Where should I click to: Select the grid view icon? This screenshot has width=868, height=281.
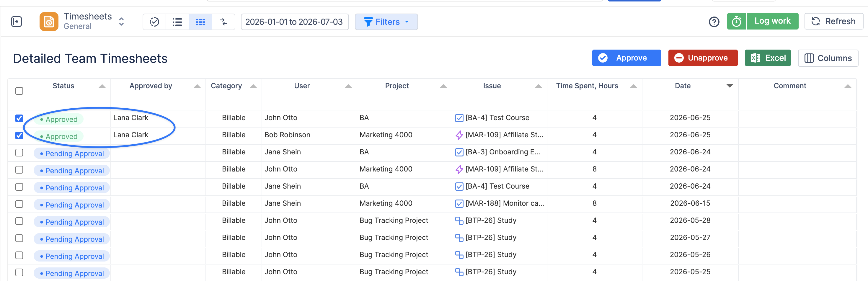(200, 22)
